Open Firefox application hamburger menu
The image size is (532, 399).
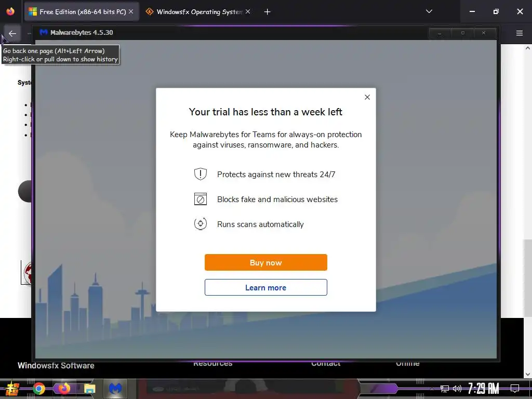[x=520, y=33]
